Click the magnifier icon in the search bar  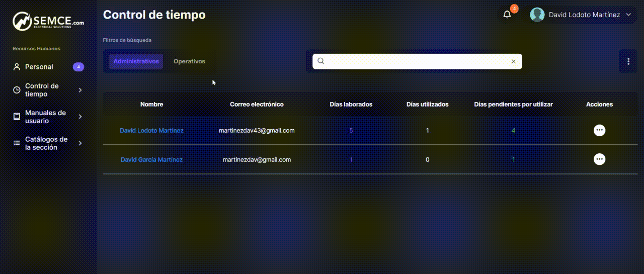tap(321, 61)
